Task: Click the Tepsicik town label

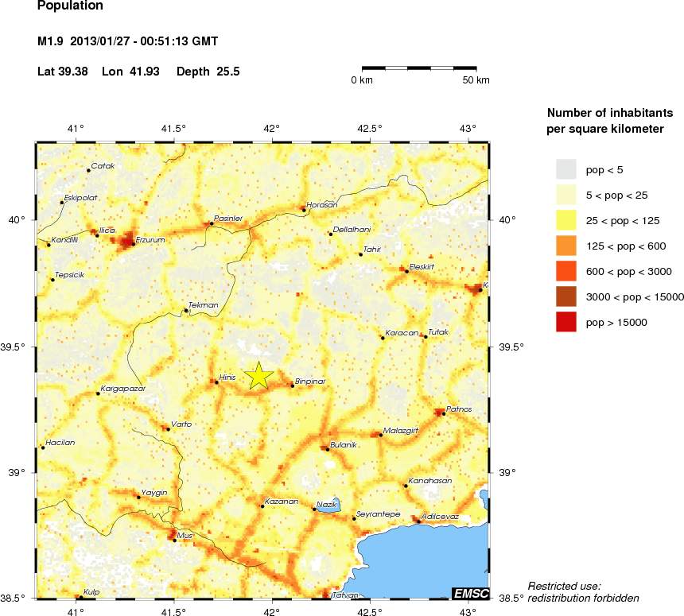Action: (69, 276)
